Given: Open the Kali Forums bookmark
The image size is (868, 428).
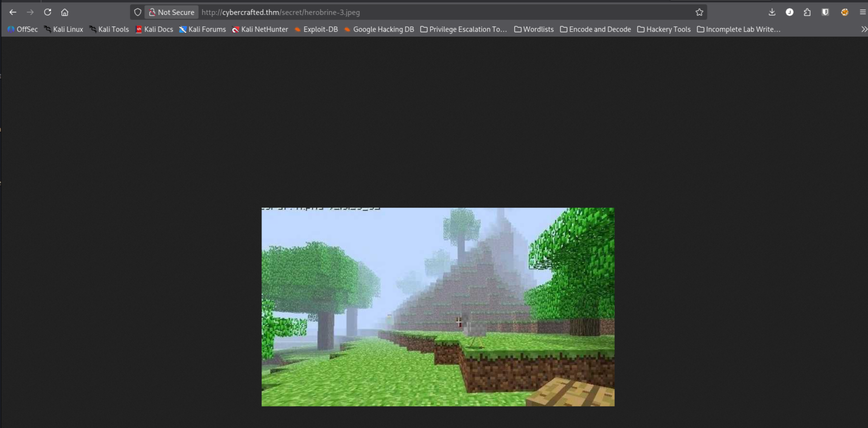Looking at the screenshot, I should pyautogui.click(x=202, y=29).
